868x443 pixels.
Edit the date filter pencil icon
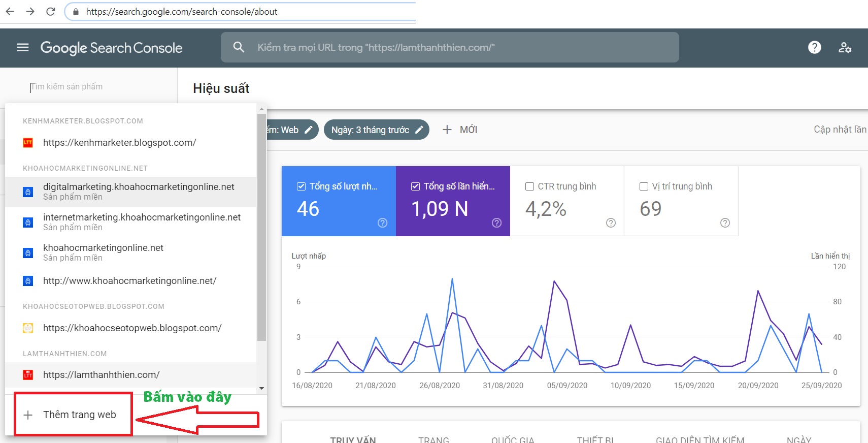point(419,130)
